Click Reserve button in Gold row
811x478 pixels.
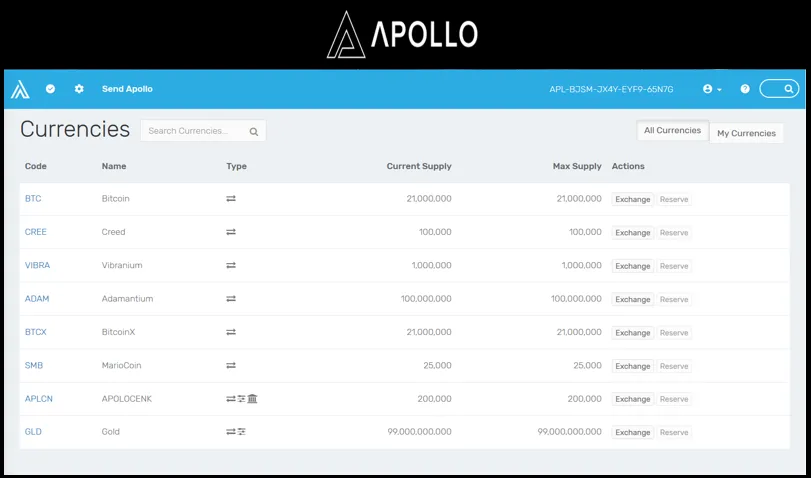point(674,432)
